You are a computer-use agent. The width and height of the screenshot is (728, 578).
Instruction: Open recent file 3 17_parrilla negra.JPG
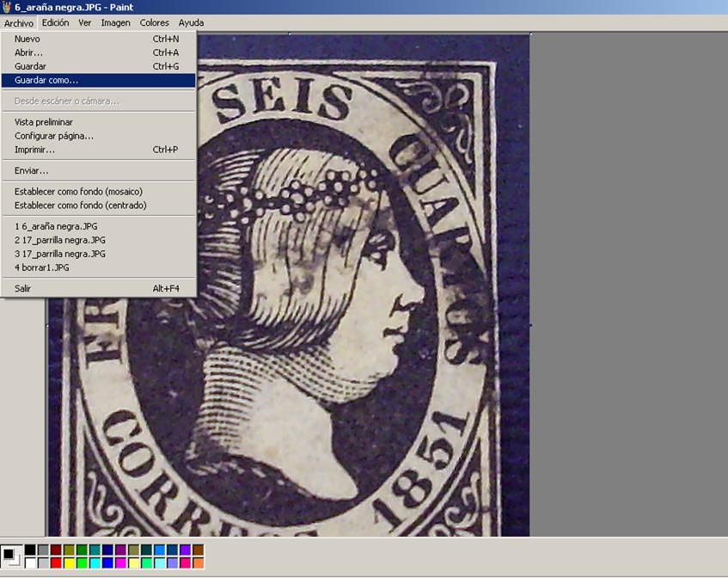[x=99, y=254]
